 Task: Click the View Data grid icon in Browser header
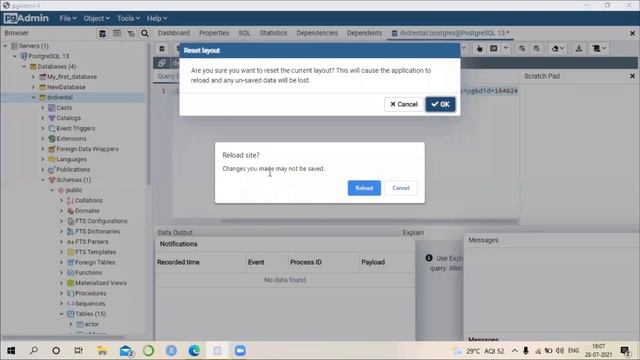[x=117, y=33]
